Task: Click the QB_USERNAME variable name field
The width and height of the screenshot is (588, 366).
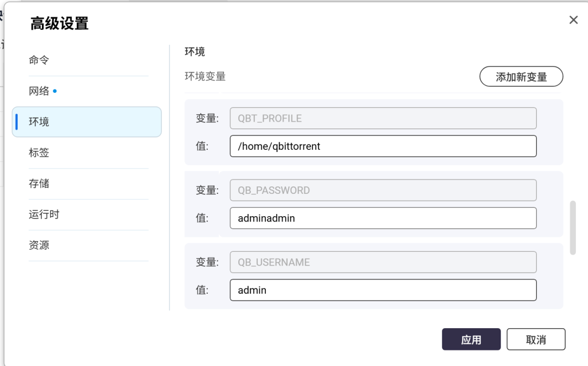Action: pyautogui.click(x=382, y=262)
